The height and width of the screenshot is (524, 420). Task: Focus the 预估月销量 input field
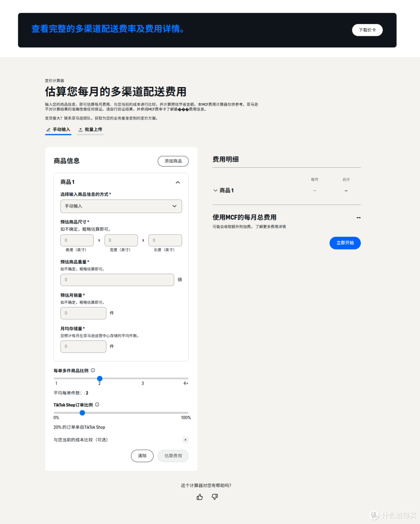(x=83, y=313)
